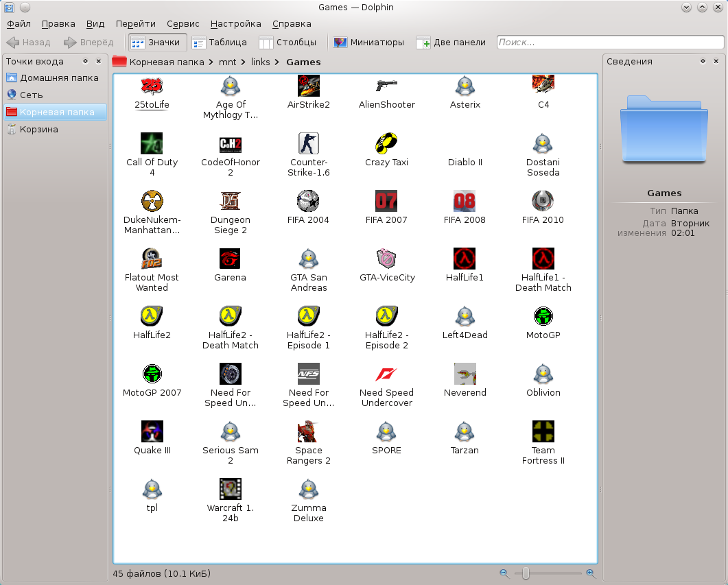Screen dimensions: 728x585
Task: Select the CodeOfHonor 2 icon
Action: (231, 145)
